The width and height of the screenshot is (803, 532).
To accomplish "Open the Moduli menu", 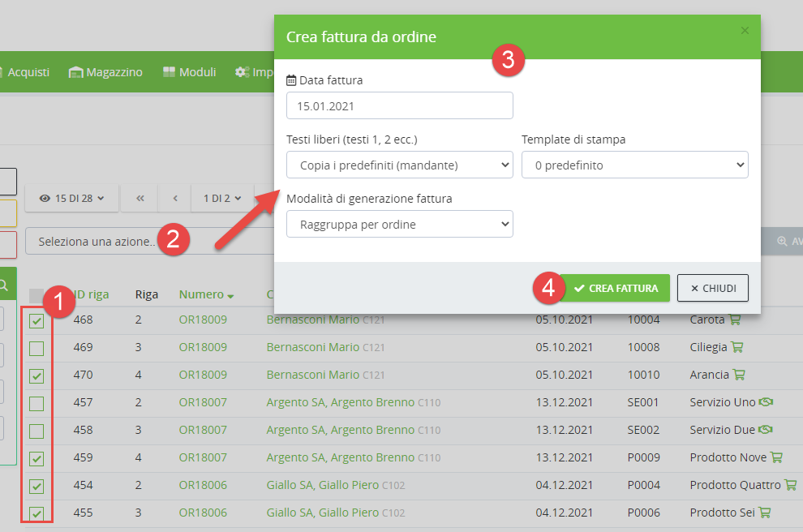I will [x=189, y=72].
